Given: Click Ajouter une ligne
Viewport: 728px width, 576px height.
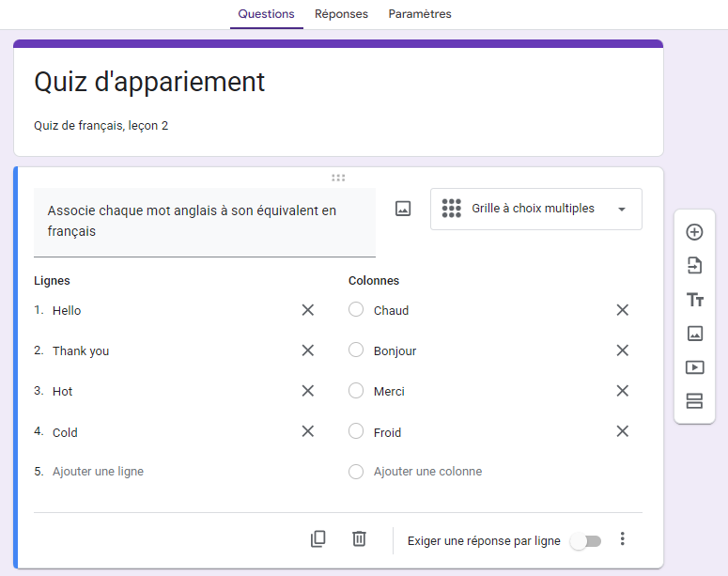Looking at the screenshot, I should tap(98, 472).
